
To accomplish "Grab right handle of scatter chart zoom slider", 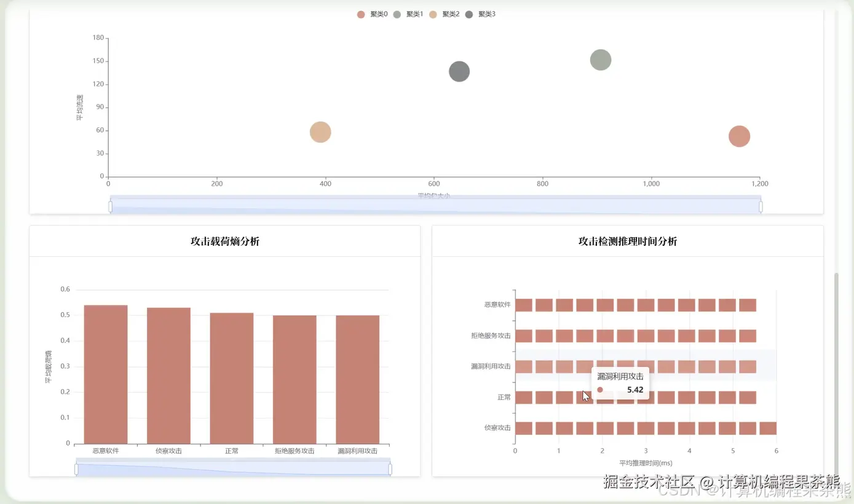I will click(761, 207).
